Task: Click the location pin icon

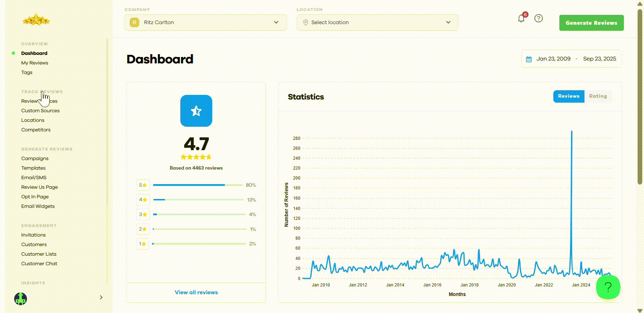Action: 306,22
